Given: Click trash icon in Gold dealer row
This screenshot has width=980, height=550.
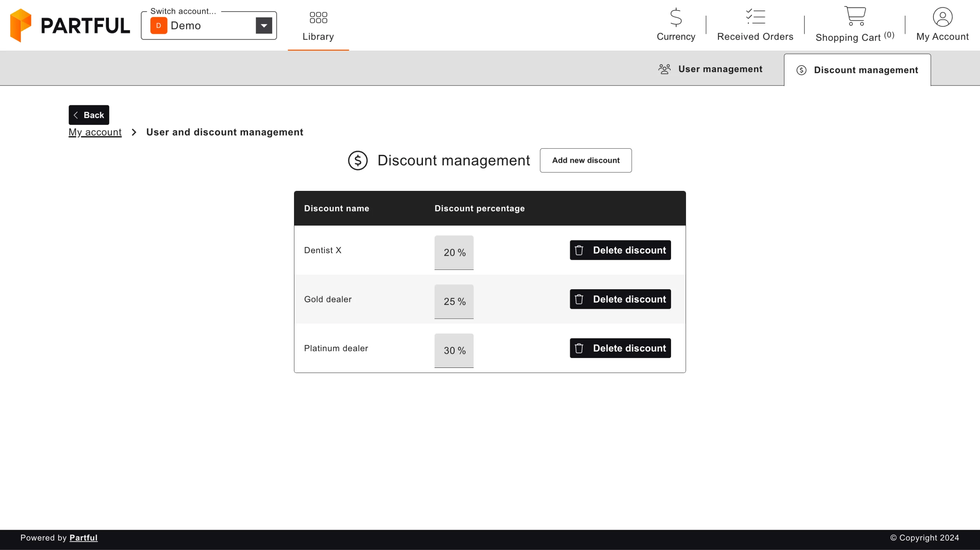Looking at the screenshot, I should pyautogui.click(x=579, y=299).
